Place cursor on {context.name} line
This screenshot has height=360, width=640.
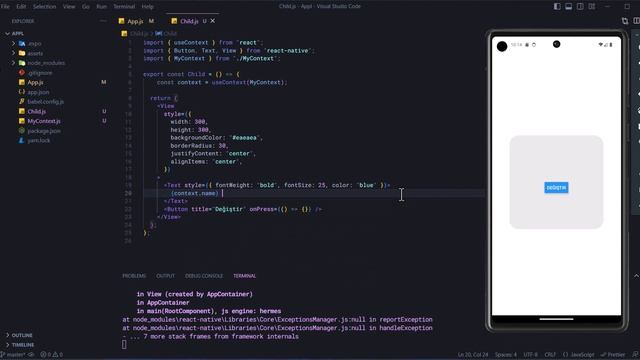(x=195, y=193)
